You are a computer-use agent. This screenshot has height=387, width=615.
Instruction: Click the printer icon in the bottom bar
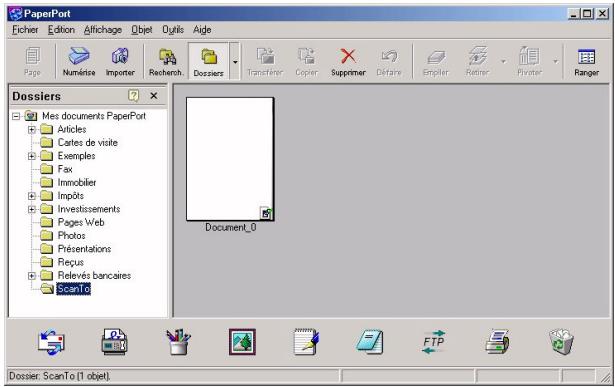(497, 342)
